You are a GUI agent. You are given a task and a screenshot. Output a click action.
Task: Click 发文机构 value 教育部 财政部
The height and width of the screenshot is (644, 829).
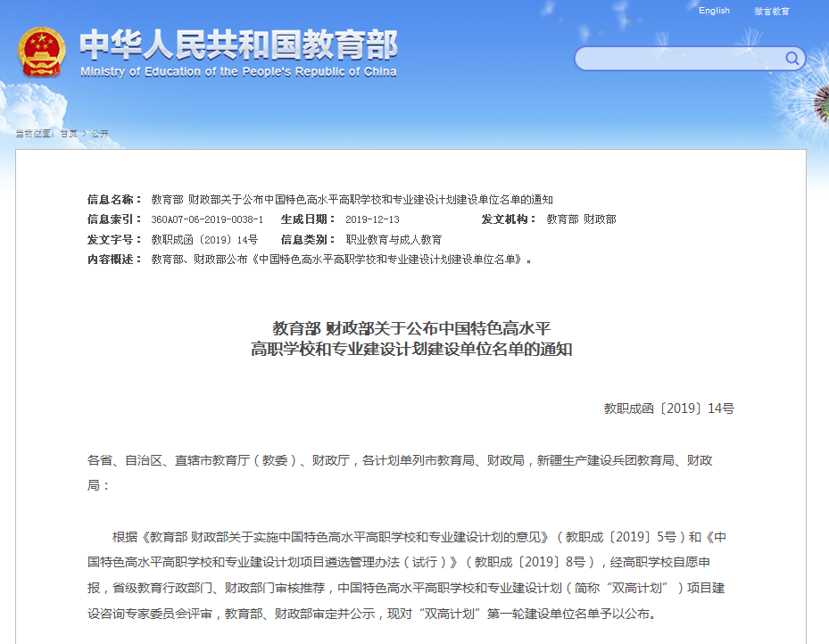pos(581,219)
